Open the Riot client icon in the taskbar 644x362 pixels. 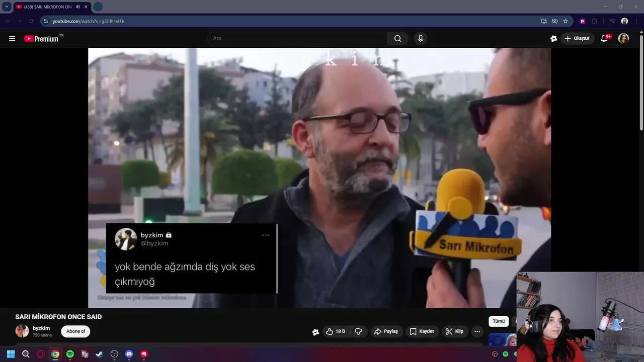(x=144, y=354)
